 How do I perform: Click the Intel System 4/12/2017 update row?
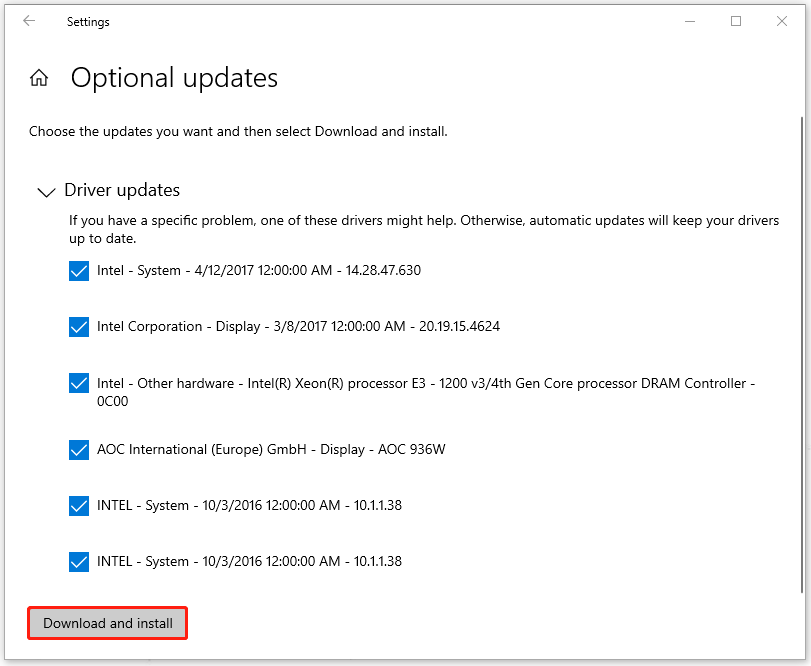click(258, 270)
